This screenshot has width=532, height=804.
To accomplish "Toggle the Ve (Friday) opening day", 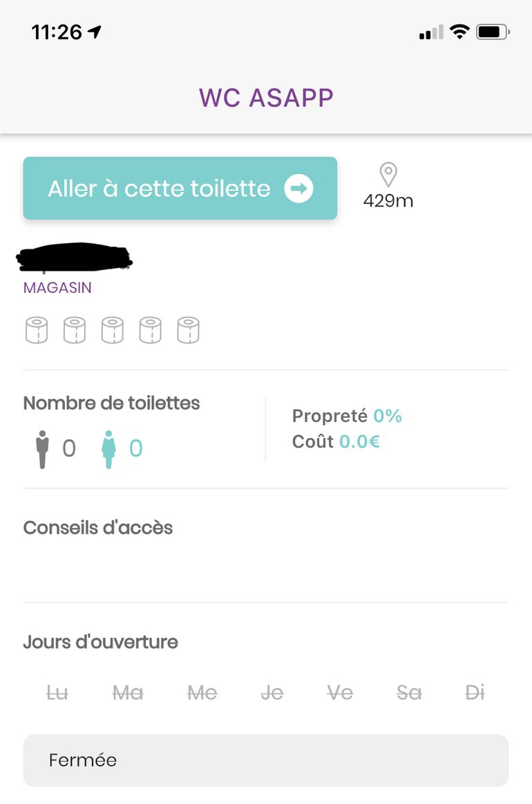I will point(340,692).
